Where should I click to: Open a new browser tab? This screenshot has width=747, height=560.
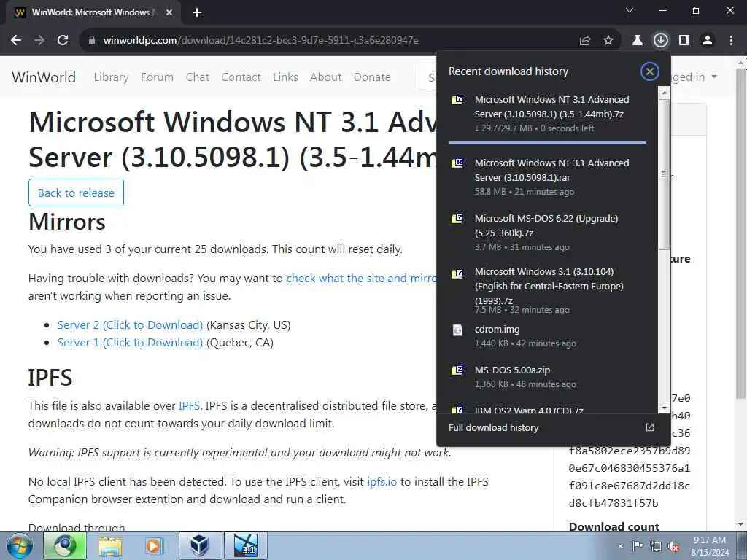pos(197,12)
